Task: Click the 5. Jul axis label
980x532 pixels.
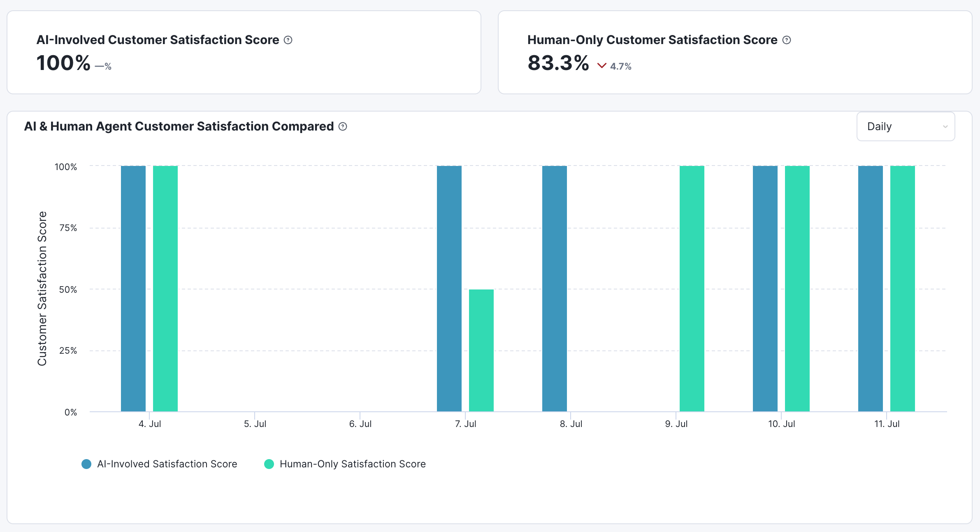Action: click(x=255, y=424)
